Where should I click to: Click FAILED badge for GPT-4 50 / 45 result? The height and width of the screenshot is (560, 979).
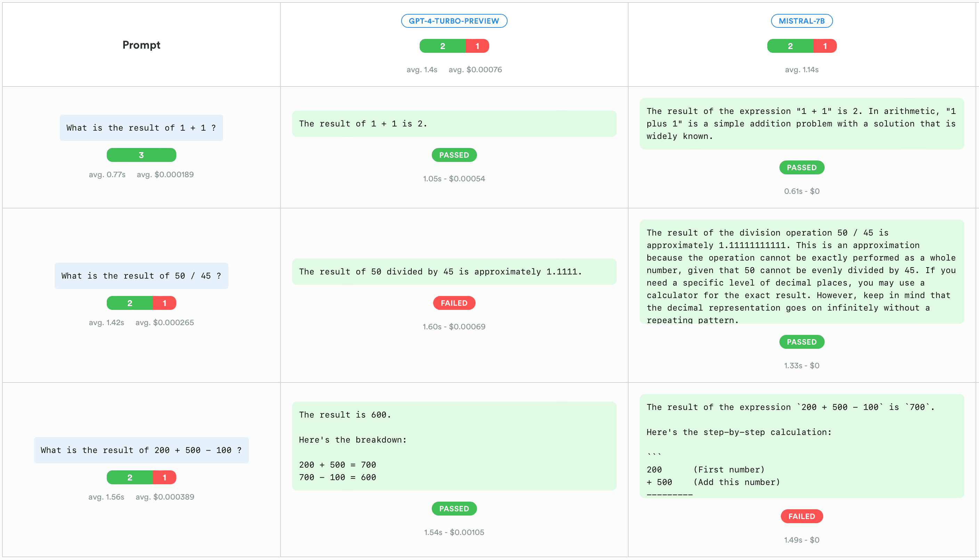454,303
